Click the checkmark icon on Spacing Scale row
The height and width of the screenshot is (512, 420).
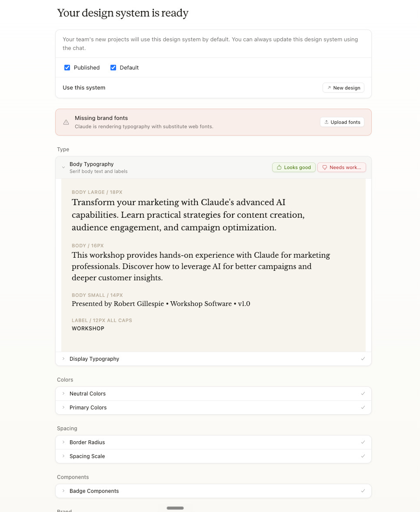363,456
